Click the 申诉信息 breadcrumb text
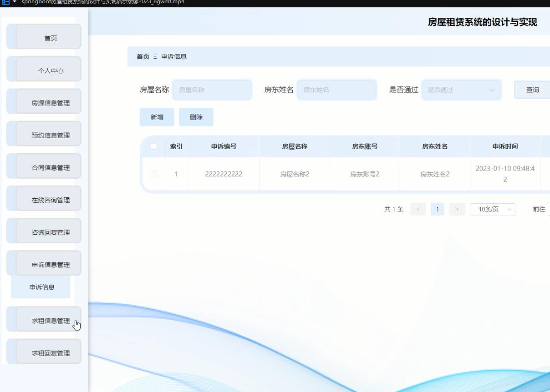 point(174,56)
